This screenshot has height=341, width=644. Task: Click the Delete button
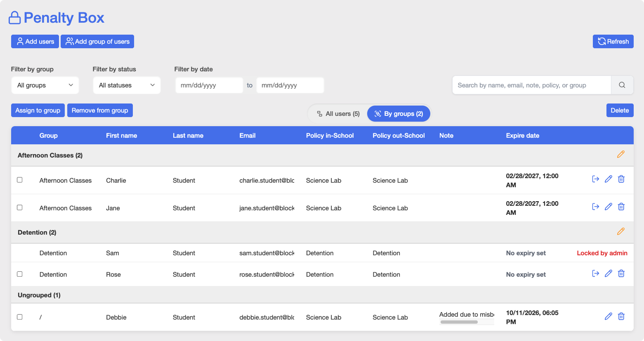click(x=620, y=111)
